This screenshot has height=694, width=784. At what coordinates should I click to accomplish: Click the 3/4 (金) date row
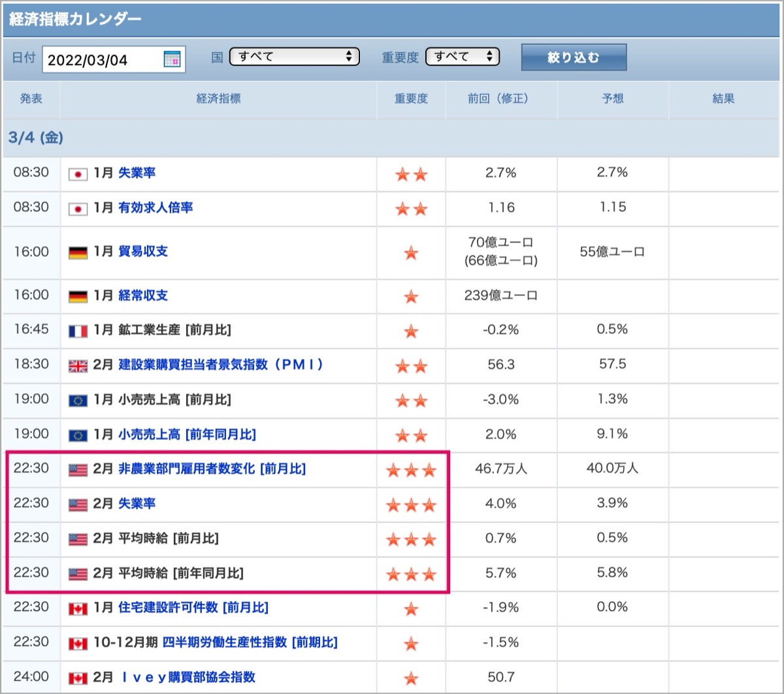tap(392, 138)
